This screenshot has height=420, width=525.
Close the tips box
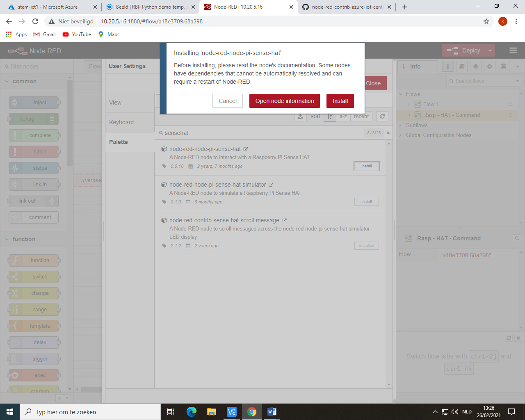[518, 338]
